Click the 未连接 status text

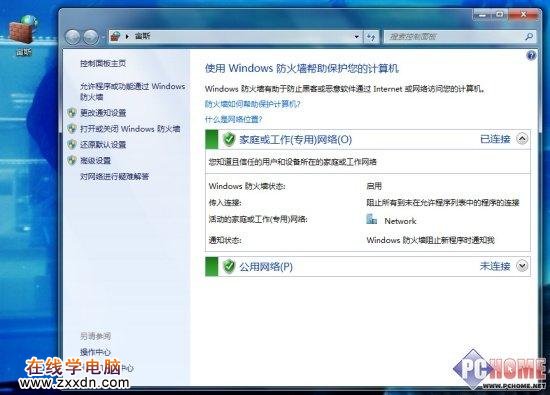pyautogui.click(x=495, y=266)
